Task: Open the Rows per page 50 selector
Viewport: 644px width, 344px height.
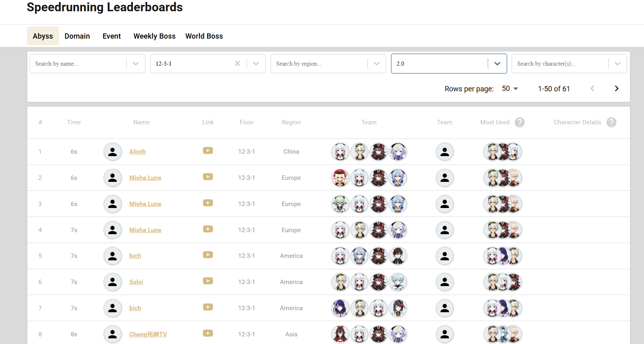Action: pyautogui.click(x=510, y=89)
